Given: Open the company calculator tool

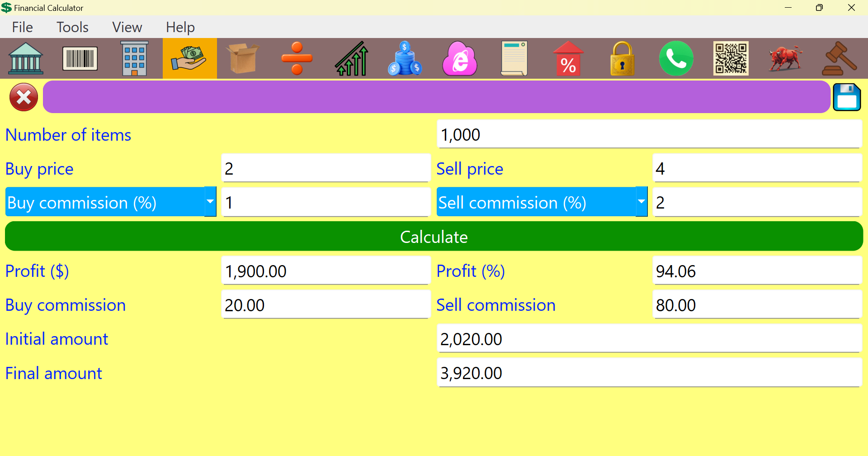Looking at the screenshot, I should tap(134, 58).
